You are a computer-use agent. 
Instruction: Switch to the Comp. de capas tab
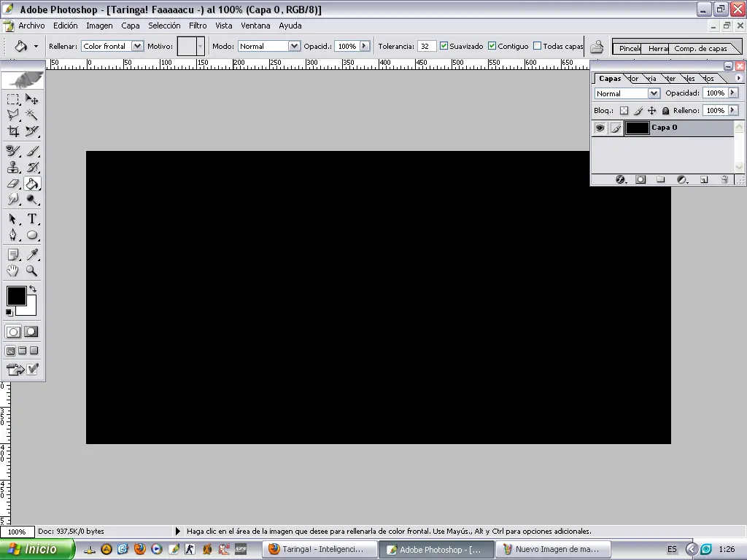[x=700, y=49]
